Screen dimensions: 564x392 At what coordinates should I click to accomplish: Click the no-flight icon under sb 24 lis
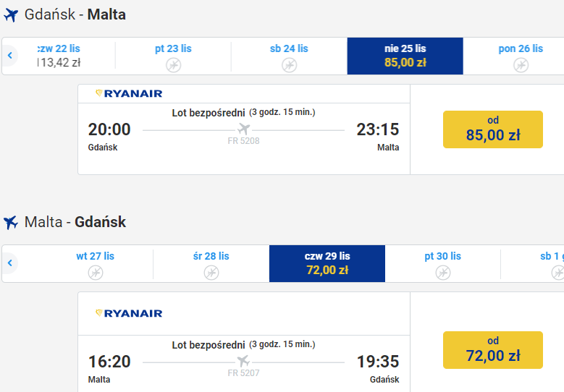[289, 65]
